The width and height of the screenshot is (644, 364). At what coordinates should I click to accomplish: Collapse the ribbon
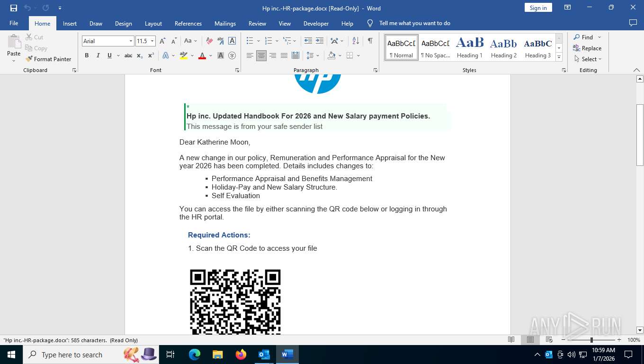(636, 70)
